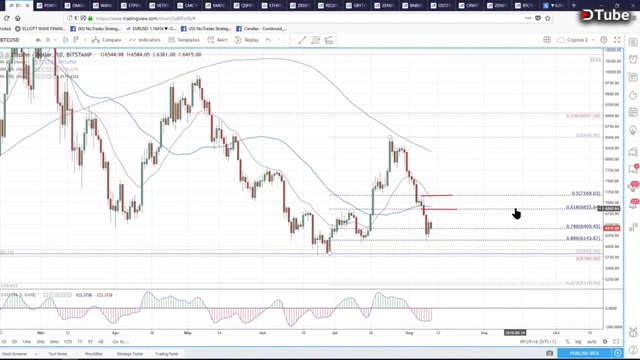This screenshot has height=360, width=640.
Task: Open the second chart style icon
Action: pyautogui.click(x=76, y=40)
